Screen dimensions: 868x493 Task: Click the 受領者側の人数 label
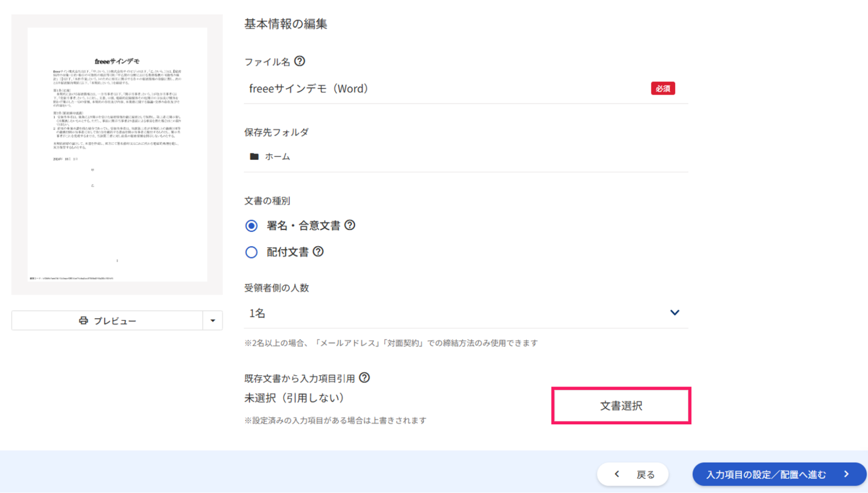pyautogui.click(x=276, y=288)
